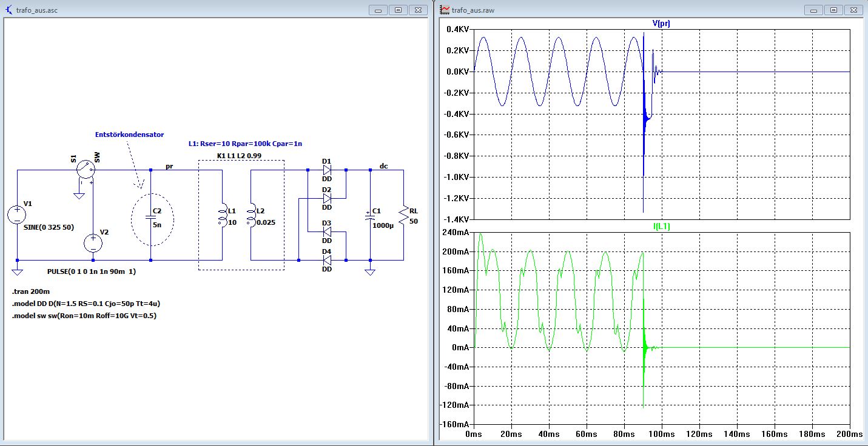Maximize the trafo_aus.raw window
This screenshot has height=446, width=868.
pyautogui.click(x=834, y=10)
